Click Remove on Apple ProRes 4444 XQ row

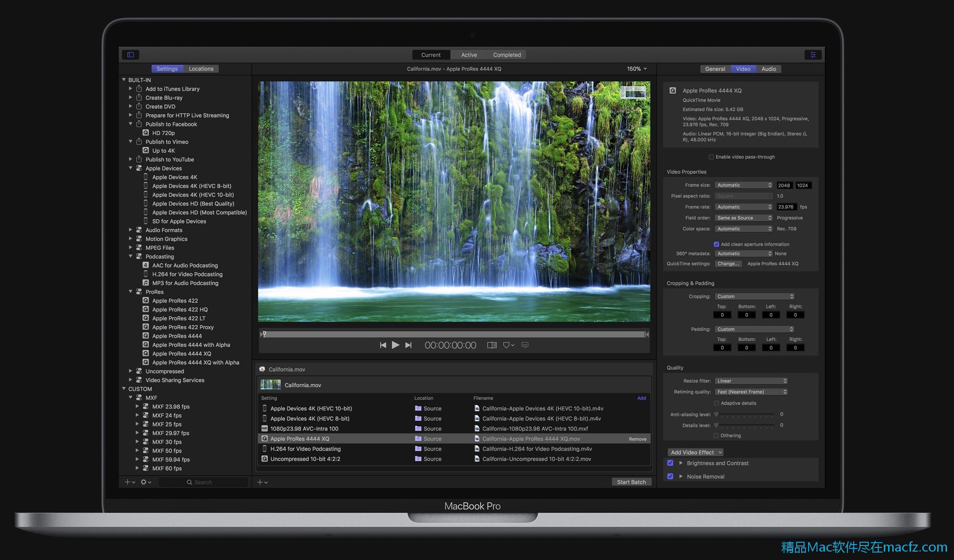click(x=637, y=439)
